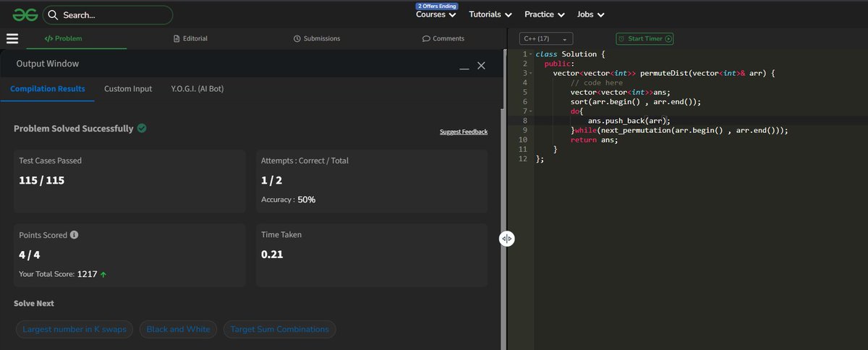This screenshot has width=868, height=350.
Task: Click the search magnifier icon
Action: (x=54, y=14)
